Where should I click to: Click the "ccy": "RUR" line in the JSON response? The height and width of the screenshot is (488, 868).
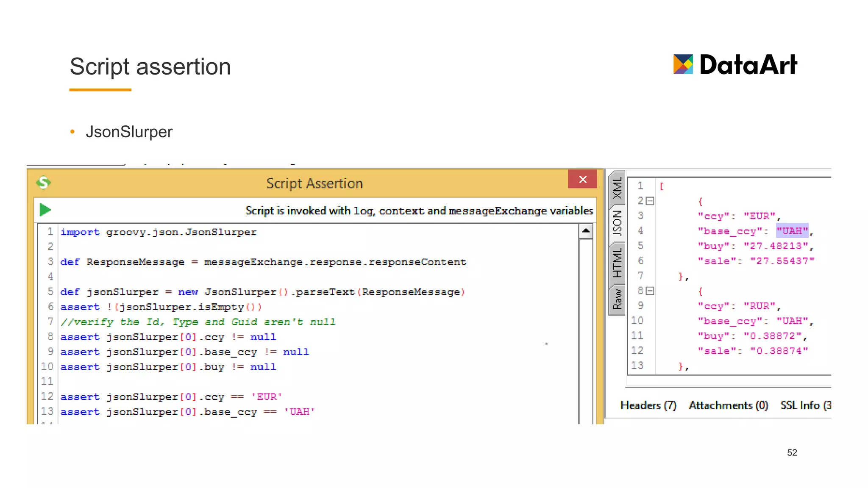(739, 306)
